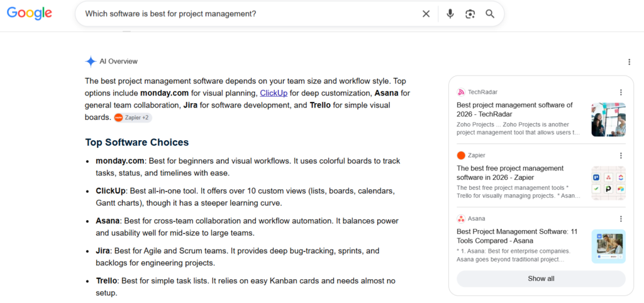This screenshot has width=644, height=303.
Task: Submit search using the magnifier icon
Action: (489, 14)
